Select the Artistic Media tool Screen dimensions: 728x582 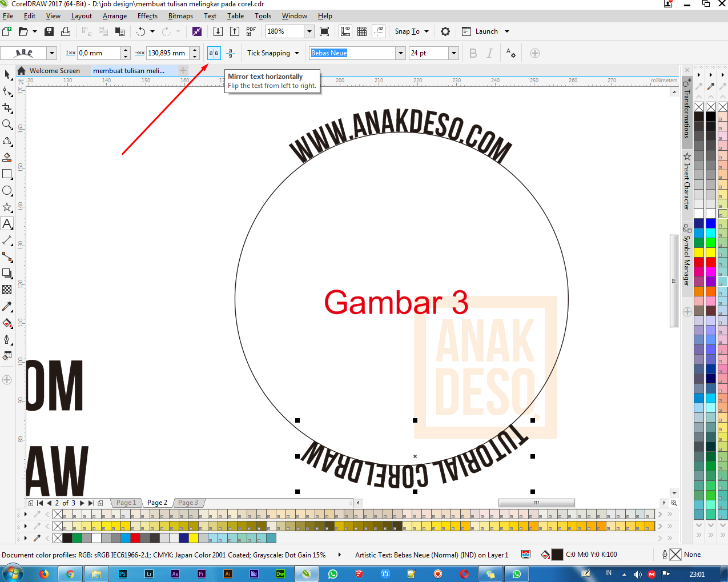[7, 158]
